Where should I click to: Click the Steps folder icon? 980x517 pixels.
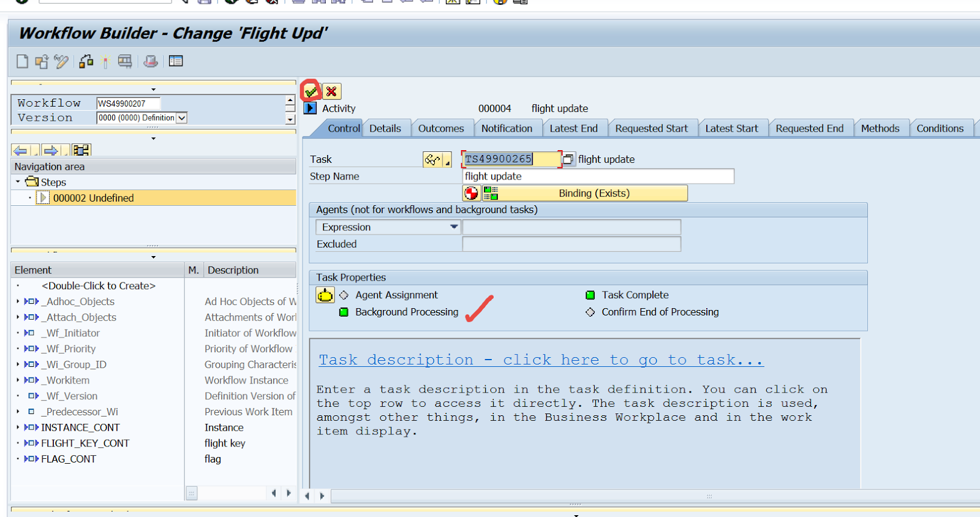pos(32,182)
